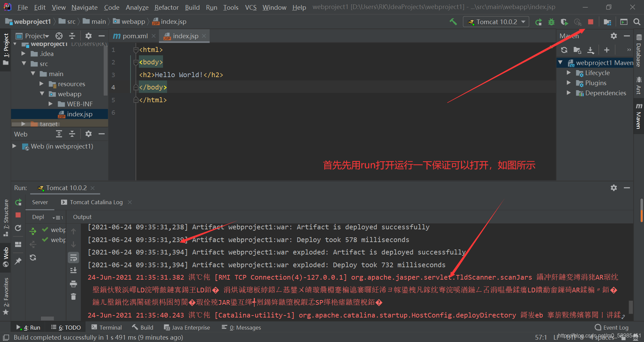Expand the resources folder
The image size is (644, 342).
click(x=42, y=84)
